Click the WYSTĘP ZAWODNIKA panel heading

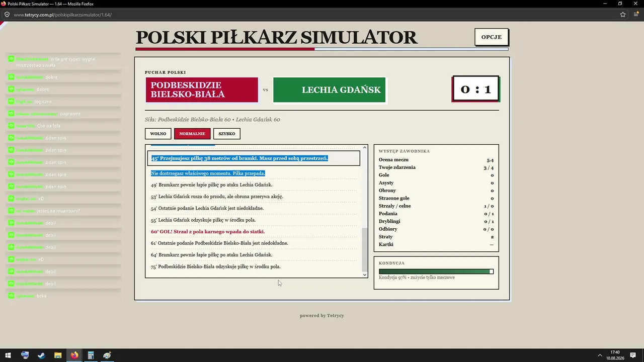point(405,151)
